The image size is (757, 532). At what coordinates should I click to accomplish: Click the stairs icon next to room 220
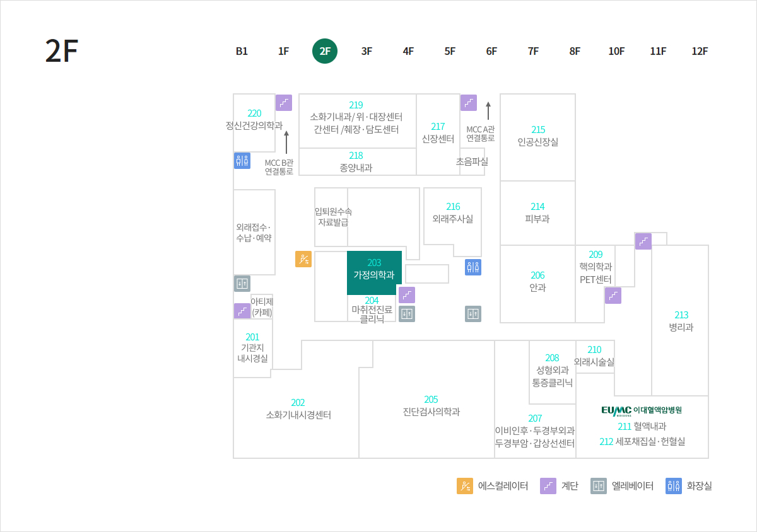[x=284, y=103]
